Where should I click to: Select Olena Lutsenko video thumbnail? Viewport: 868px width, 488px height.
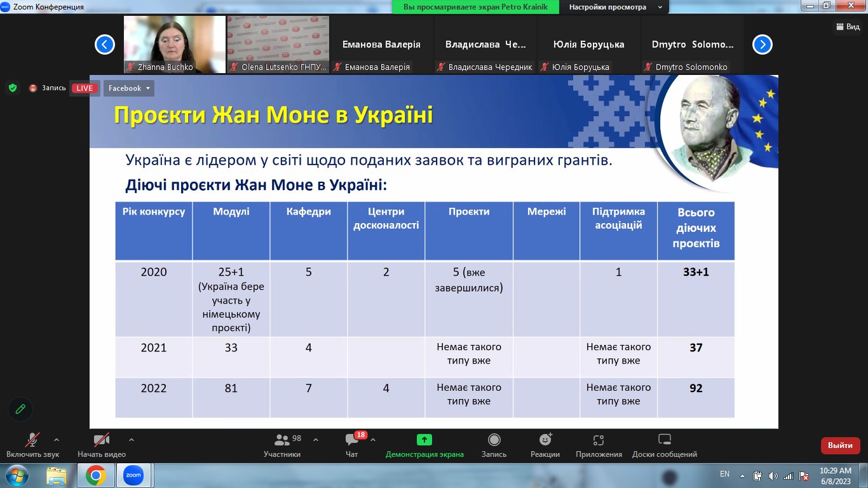pos(278,44)
